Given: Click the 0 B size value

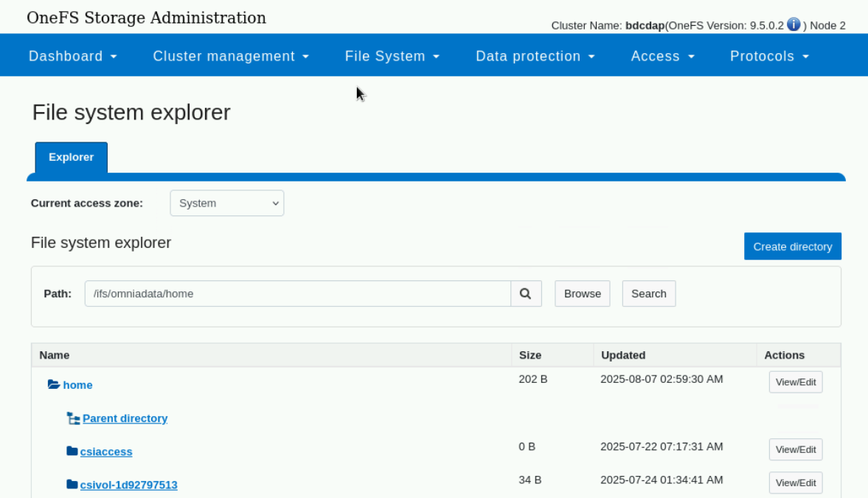Looking at the screenshot, I should click(x=527, y=446).
